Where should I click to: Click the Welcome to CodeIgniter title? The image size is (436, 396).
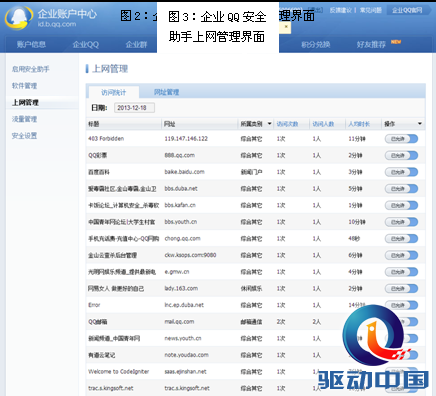click(x=119, y=372)
